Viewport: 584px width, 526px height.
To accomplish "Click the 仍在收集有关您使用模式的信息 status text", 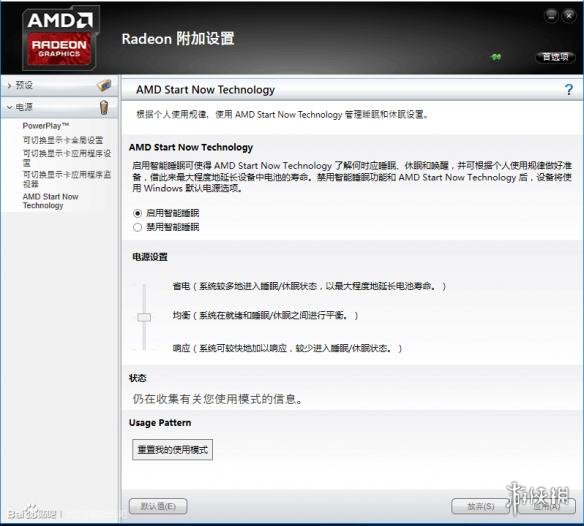I will 218,399.
